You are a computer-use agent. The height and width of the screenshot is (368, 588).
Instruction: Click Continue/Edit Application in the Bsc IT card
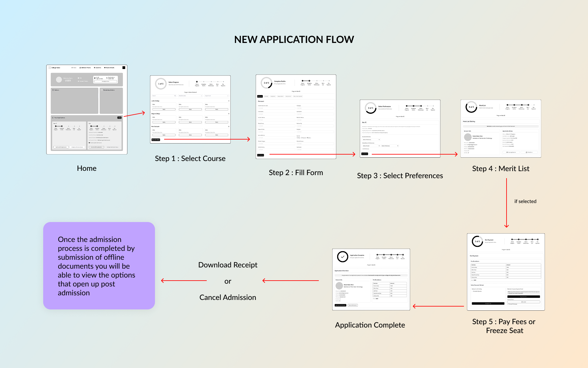point(61,147)
